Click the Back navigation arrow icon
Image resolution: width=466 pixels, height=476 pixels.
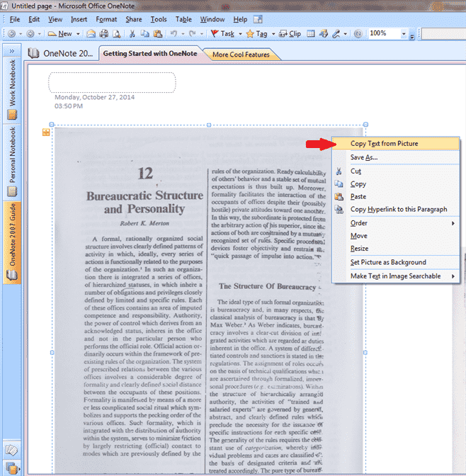11,34
